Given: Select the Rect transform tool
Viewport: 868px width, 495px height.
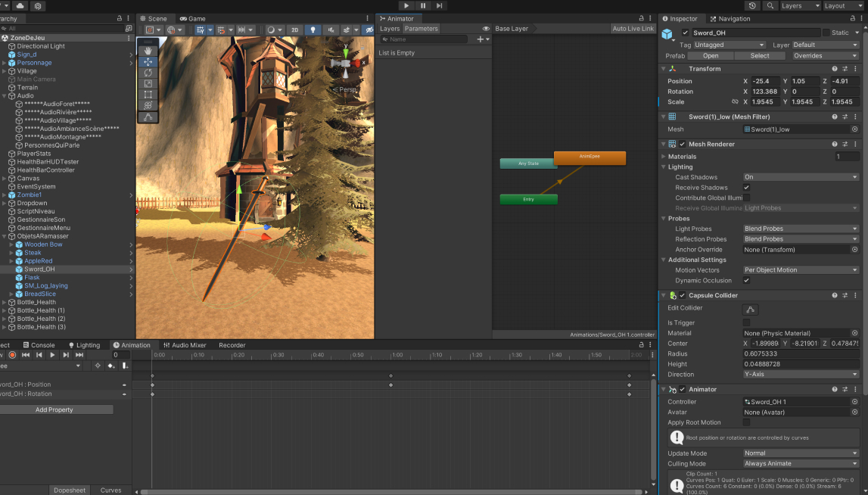Looking at the screenshot, I should point(148,95).
